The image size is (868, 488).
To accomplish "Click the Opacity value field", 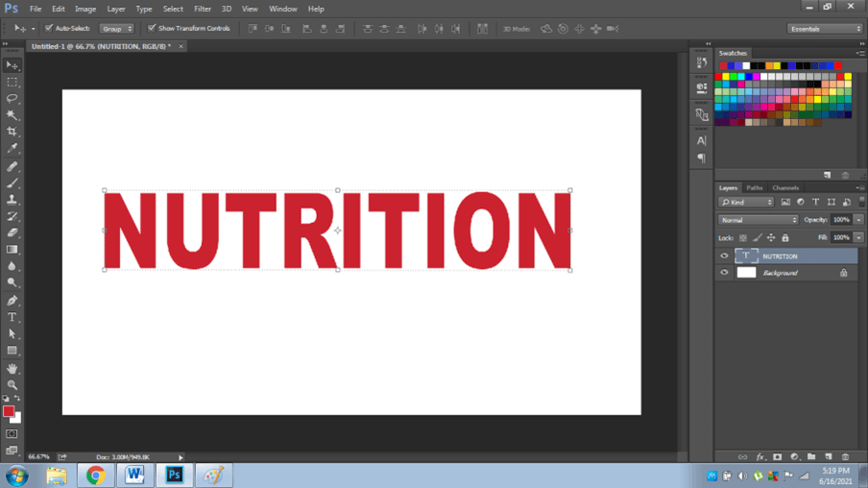I will click(841, 220).
